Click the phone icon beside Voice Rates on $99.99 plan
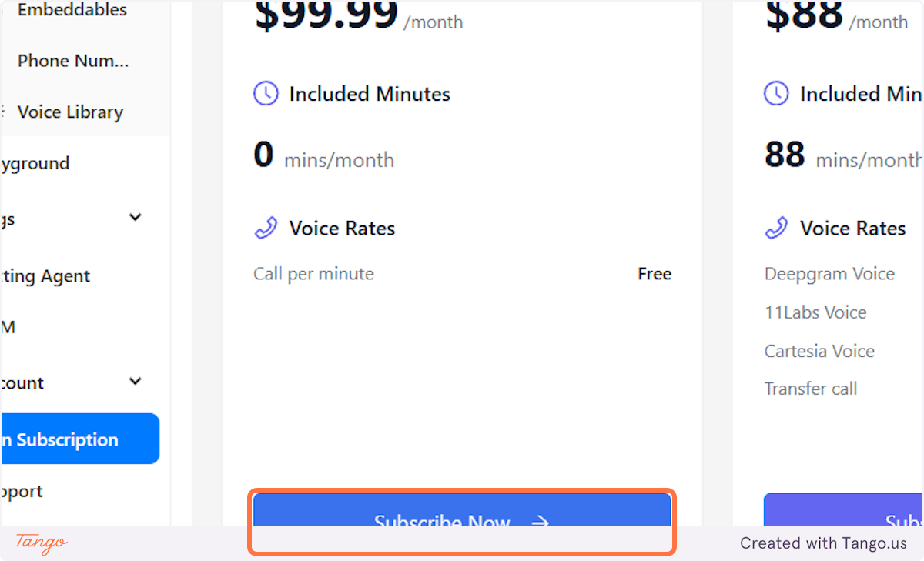The width and height of the screenshot is (924, 561). click(265, 228)
